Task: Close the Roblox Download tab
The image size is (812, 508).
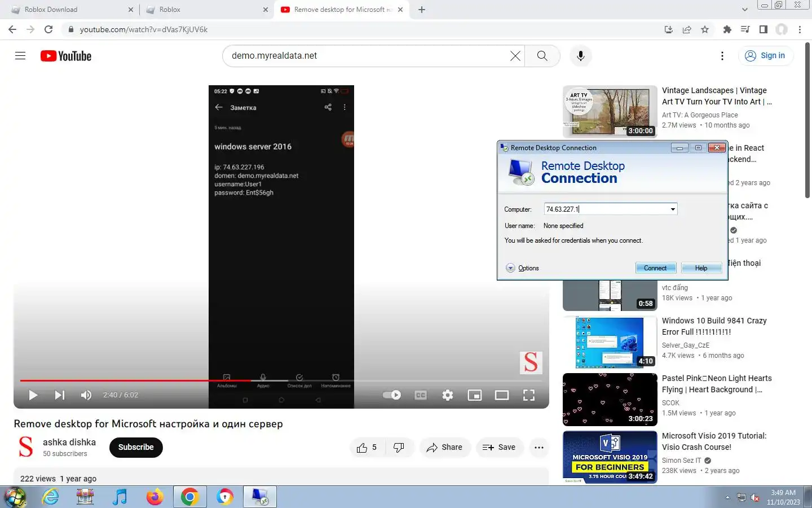Action: 131,10
